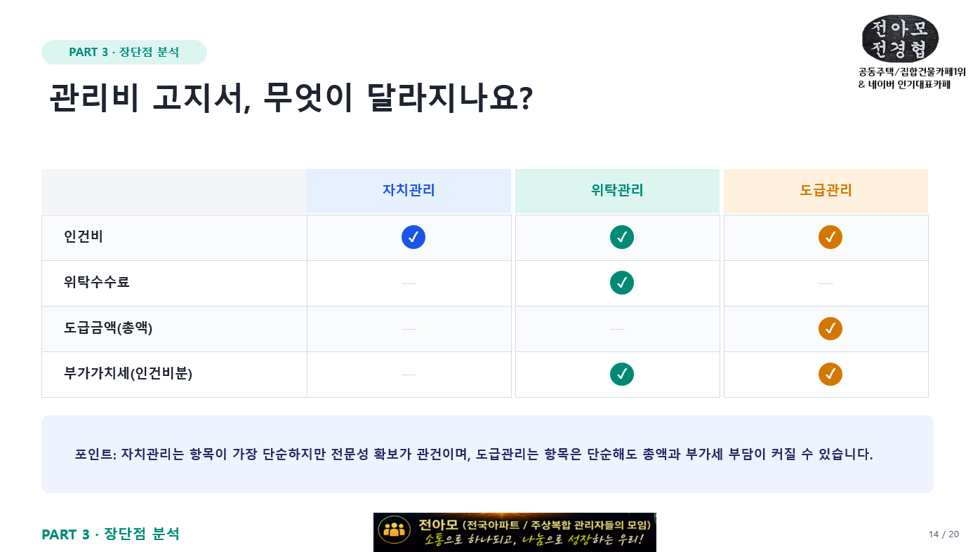Select the 도급관리 column header

(826, 191)
